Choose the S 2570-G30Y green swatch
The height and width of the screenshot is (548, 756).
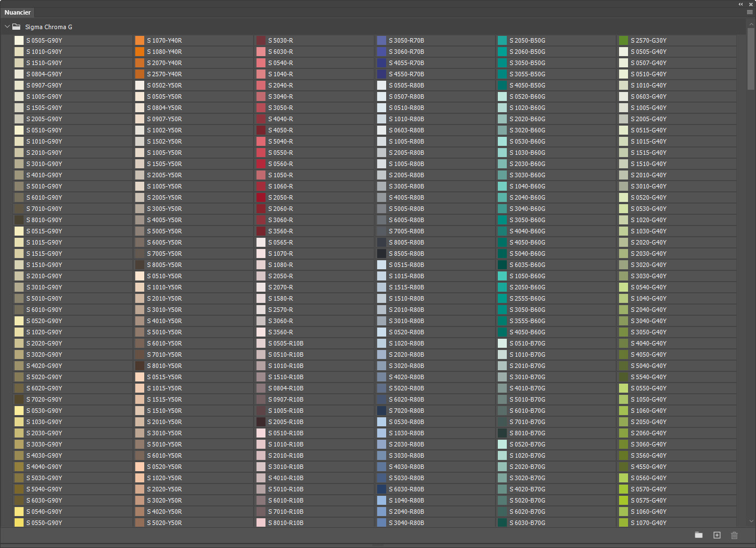624,40
